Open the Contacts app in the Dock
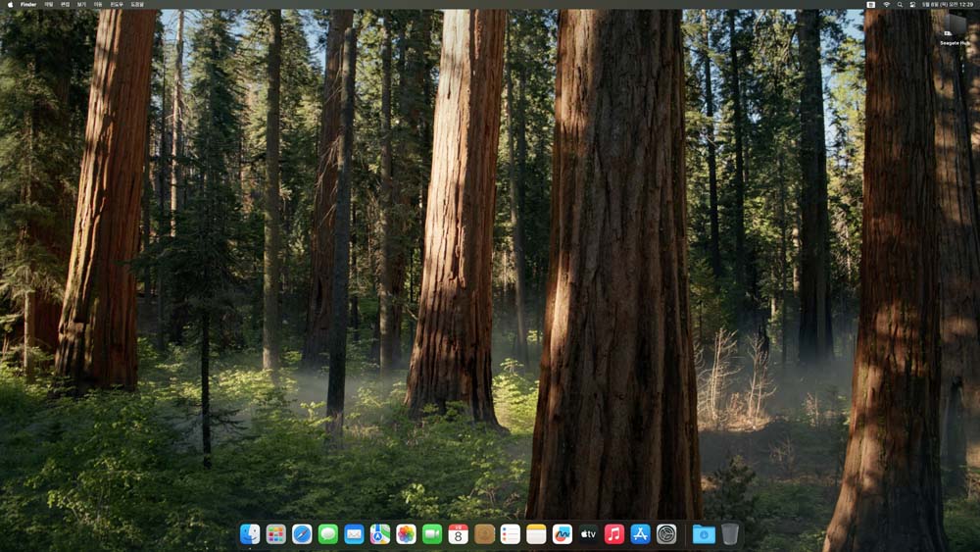Viewport: 980px width, 552px height. [484, 534]
